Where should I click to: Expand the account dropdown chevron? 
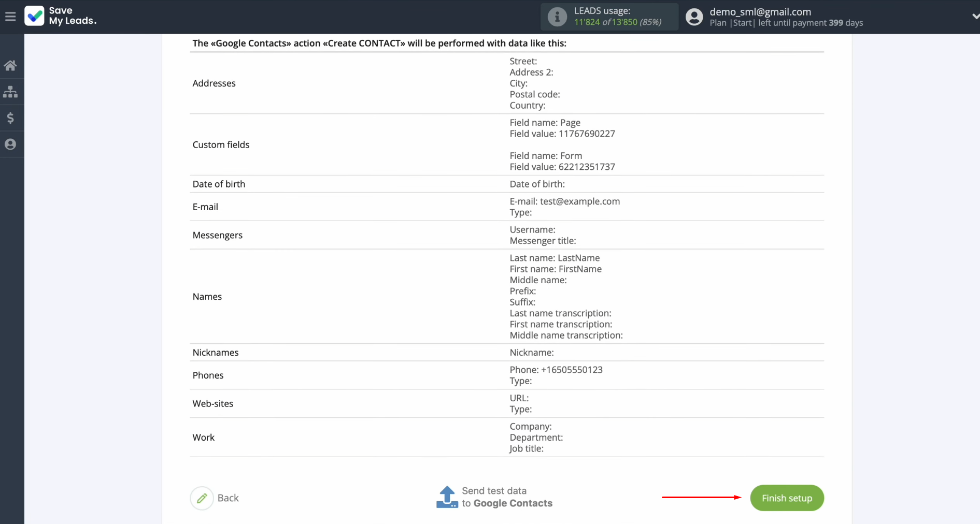pyautogui.click(x=975, y=17)
